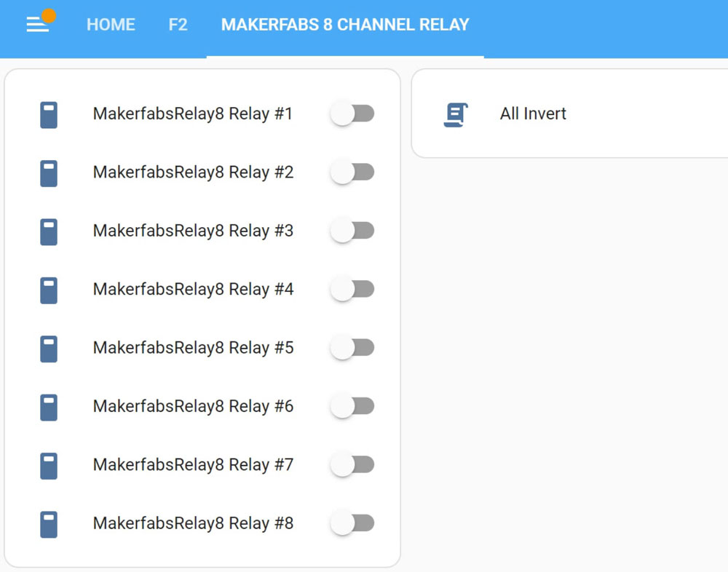Click the orange notification dot

49,16
